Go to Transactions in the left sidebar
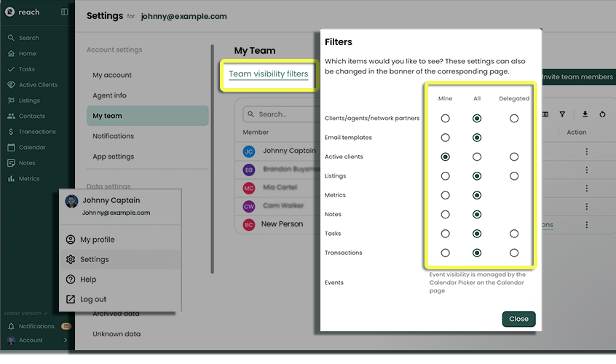This screenshot has width=616, height=364. click(36, 132)
